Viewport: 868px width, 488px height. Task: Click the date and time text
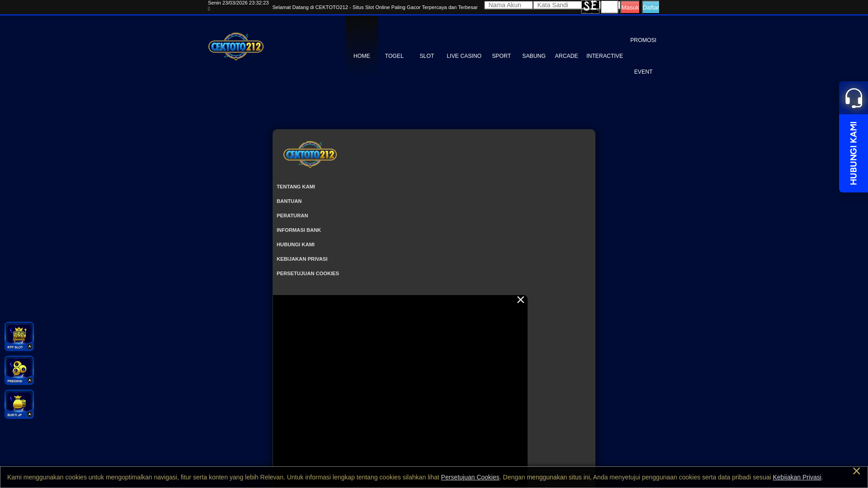[x=238, y=3]
